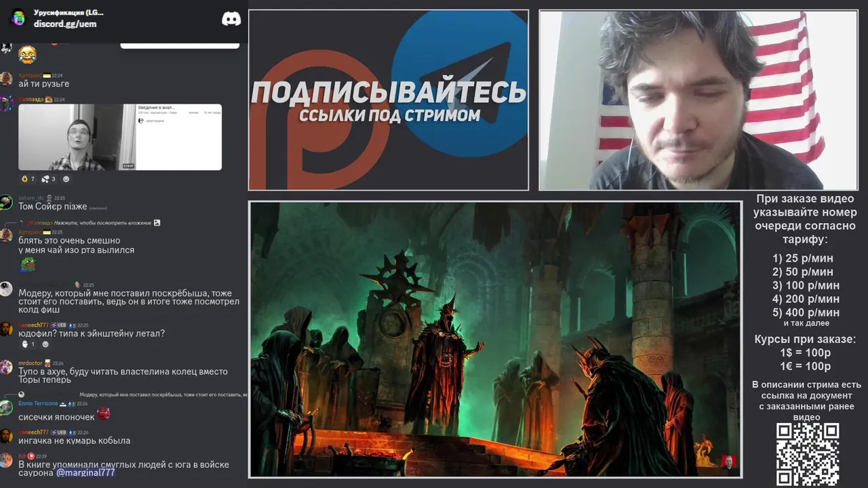Click the UEB tag at 22:26
This screenshot has height=488, width=868.
coord(58,432)
